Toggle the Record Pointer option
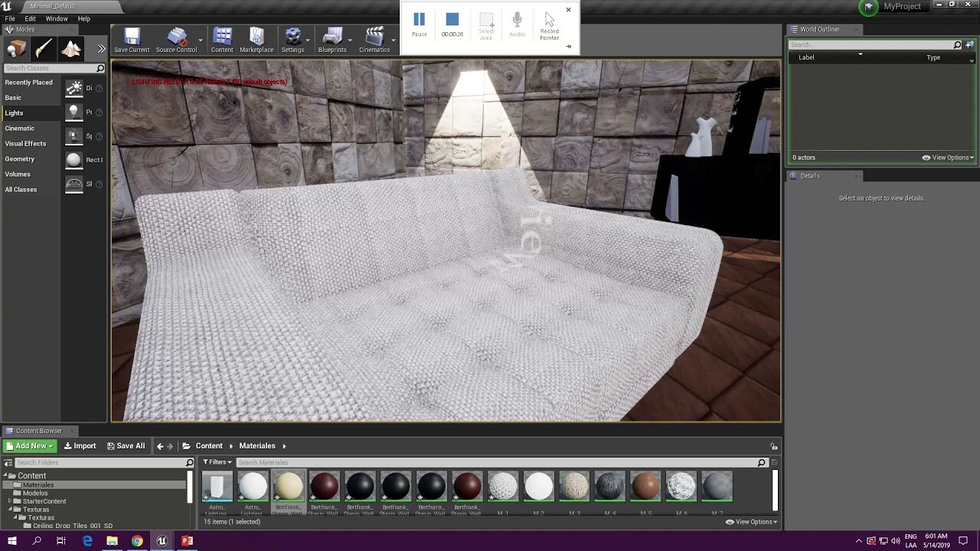The width and height of the screenshot is (980, 551). (549, 25)
